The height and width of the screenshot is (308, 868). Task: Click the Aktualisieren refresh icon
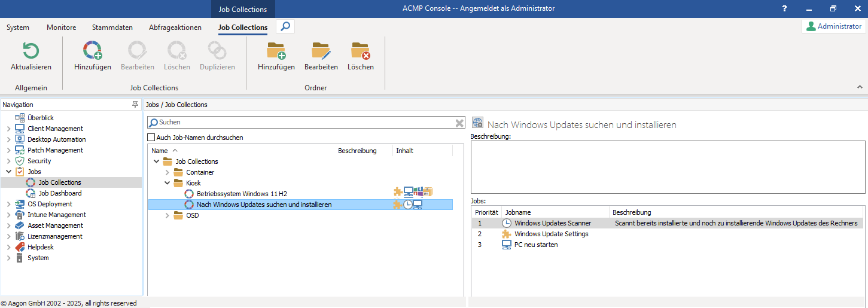31,51
